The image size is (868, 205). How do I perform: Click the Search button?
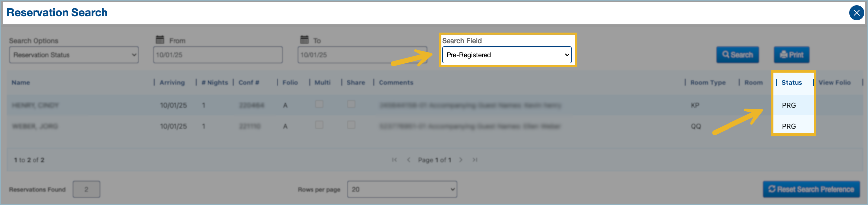point(737,55)
